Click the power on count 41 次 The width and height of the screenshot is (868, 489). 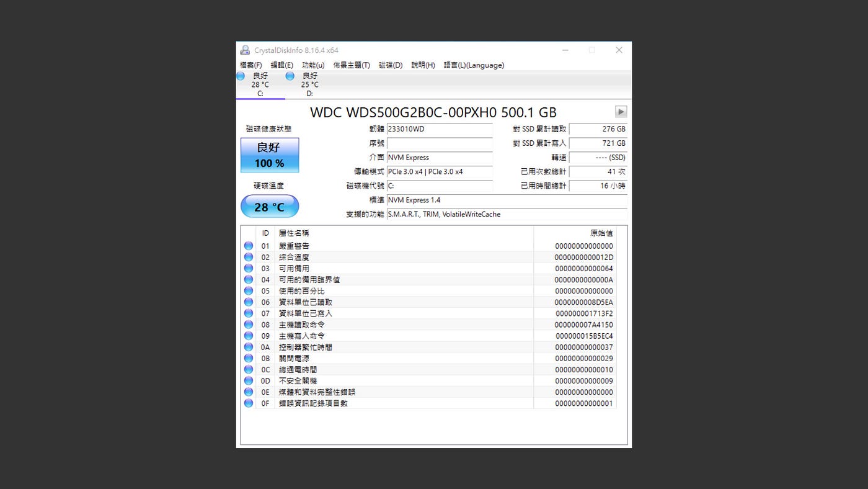pyautogui.click(x=598, y=172)
